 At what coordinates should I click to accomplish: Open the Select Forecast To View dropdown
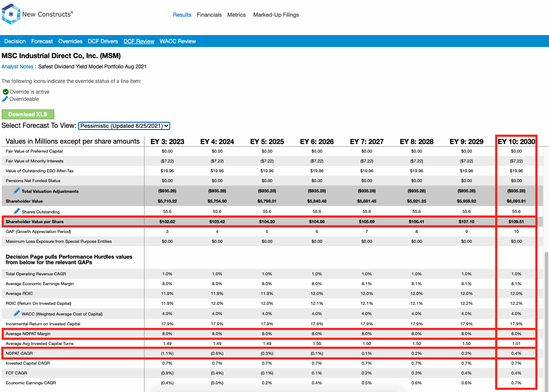point(124,126)
